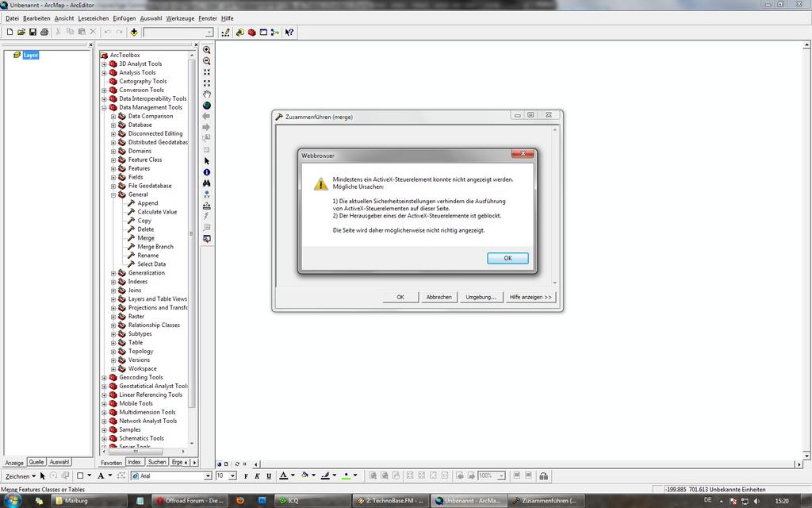Viewport: 812px width, 508px height.
Task: Open the Arial font name dropdown
Action: pos(209,476)
